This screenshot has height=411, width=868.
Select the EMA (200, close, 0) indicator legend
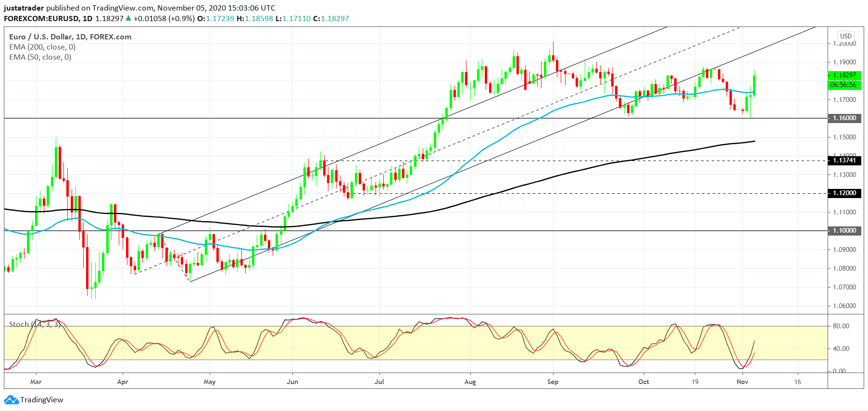tap(42, 47)
